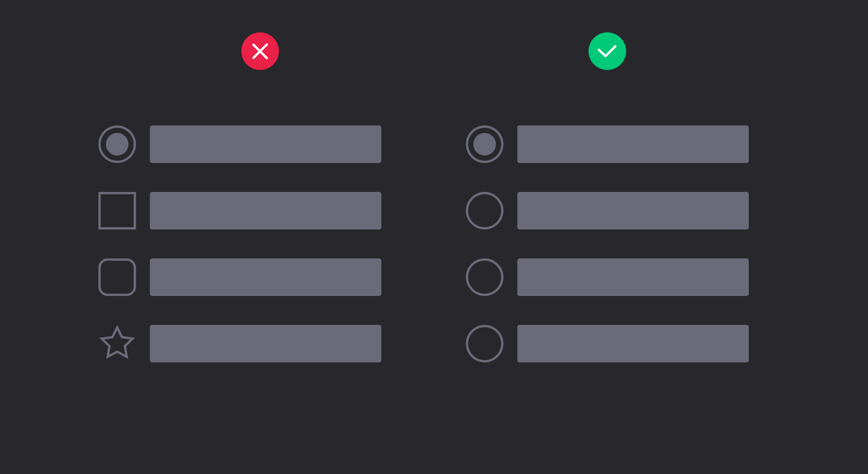Image resolution: width=868 pixels, height=474 pixels.
Task: Click the star outline icon in left list
Action: point(117,343)
